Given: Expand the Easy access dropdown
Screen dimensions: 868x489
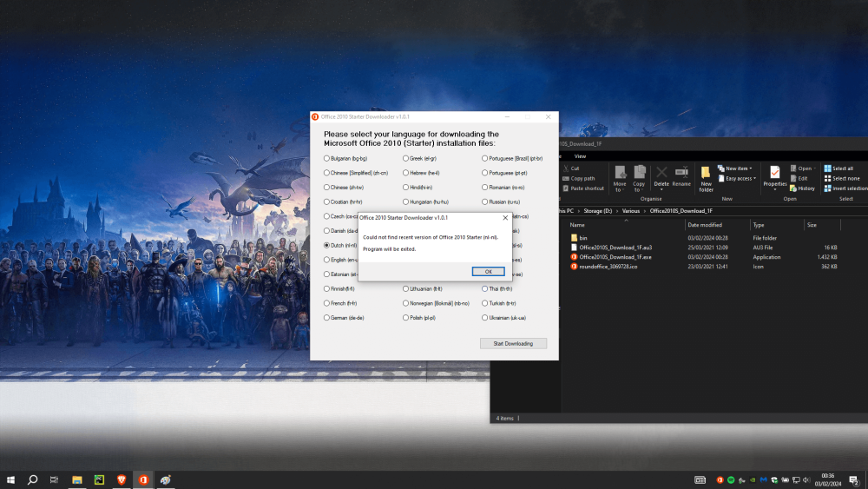Looking at the screenshot, I should click(x=737, y=178).
